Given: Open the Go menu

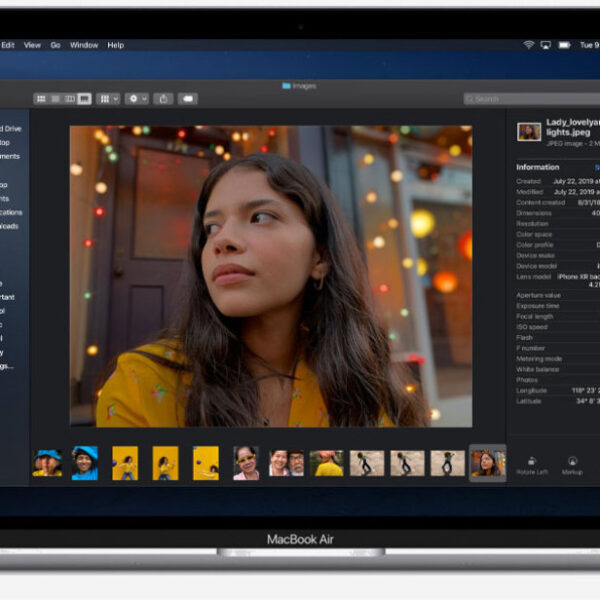Looking at the screenshot, I should point(55,45).
